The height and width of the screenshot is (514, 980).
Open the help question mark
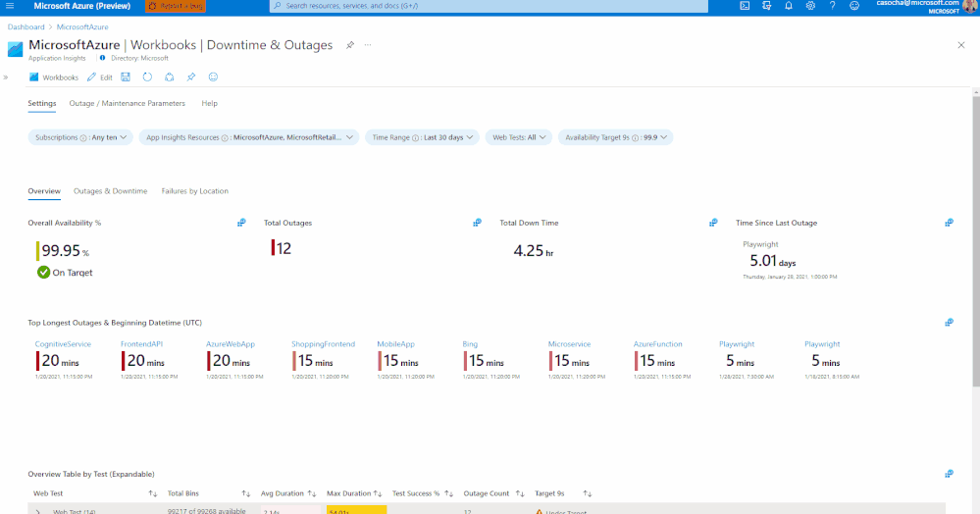[833, 6]
